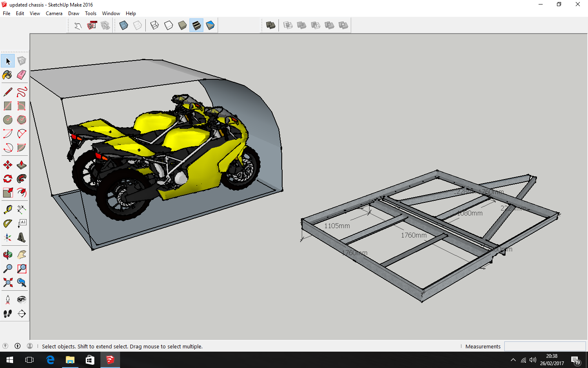Open the Camera menu
The width and height of the screenshot is (588, 368).
click(x=54, y=13)
